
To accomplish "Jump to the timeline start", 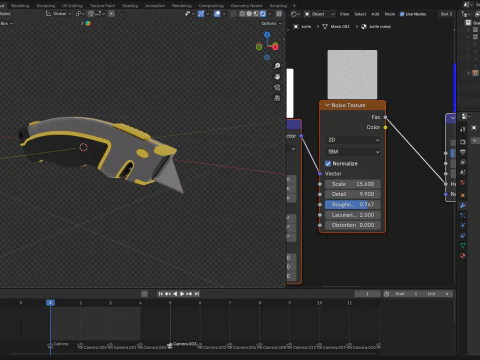I will [161, 294].
